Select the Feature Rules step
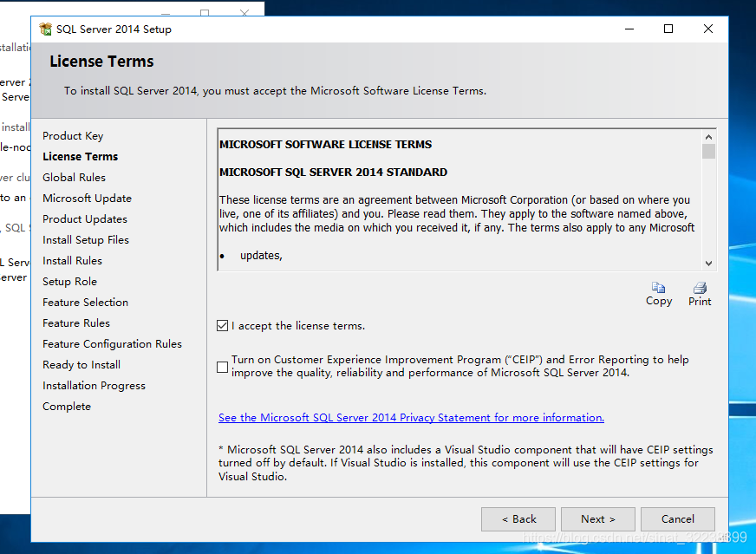The image size is (756, 554). pyautogui.click(x=76, y=323)
